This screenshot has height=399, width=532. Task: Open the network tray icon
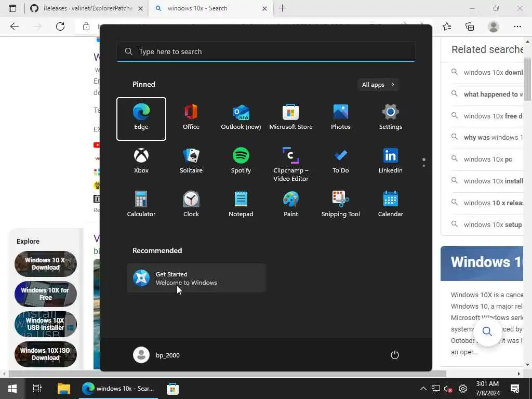[436, 389]
